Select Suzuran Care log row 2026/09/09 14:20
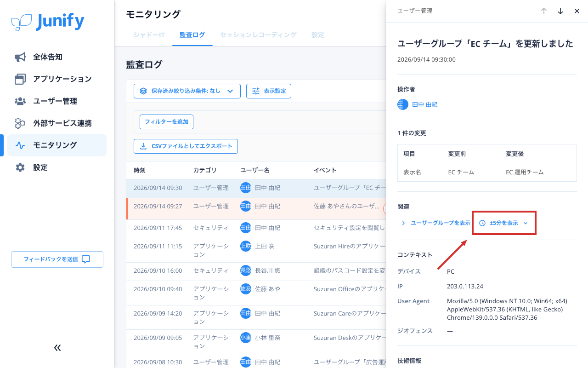The width and height of the screenshot is (588, 368). click(256, 317)
